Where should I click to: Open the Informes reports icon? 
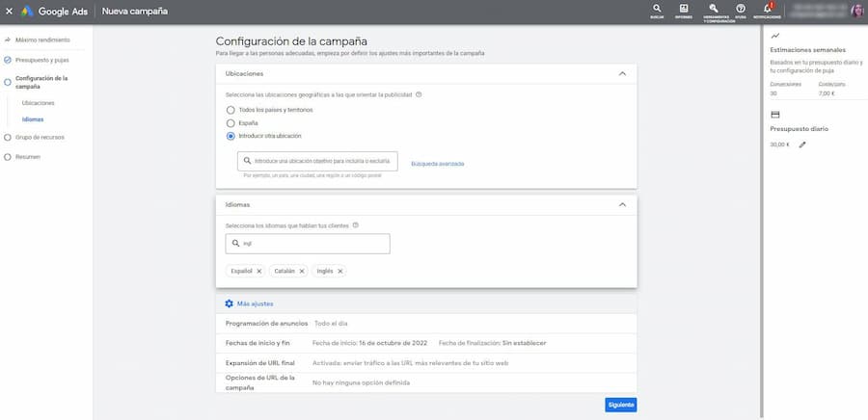tap(684, 10)
